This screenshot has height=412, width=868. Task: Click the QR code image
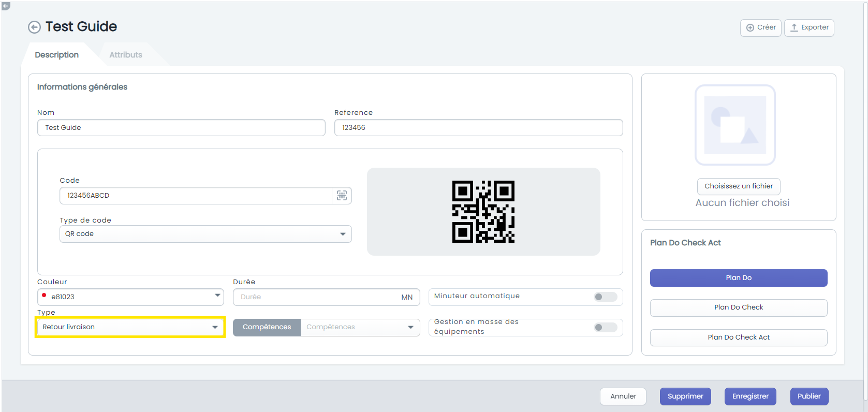click(x=483, y=212)
